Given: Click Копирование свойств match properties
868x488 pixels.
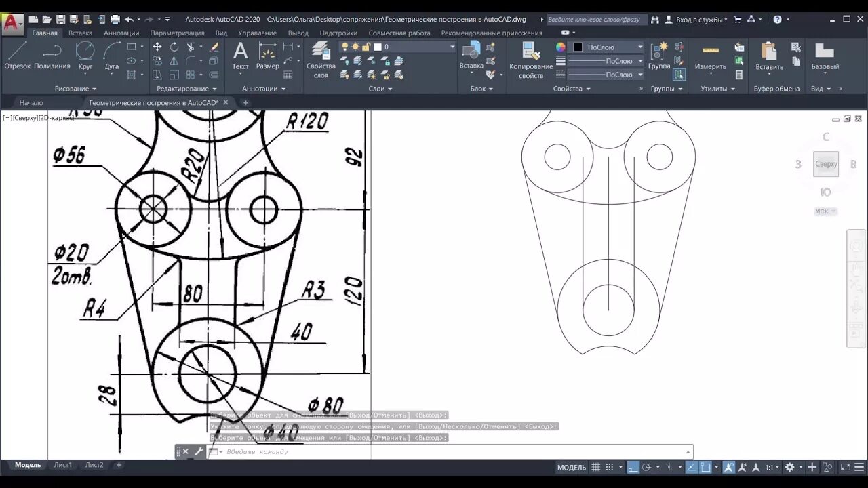Looking at the screenshot, I should click(x=531, y=60).
